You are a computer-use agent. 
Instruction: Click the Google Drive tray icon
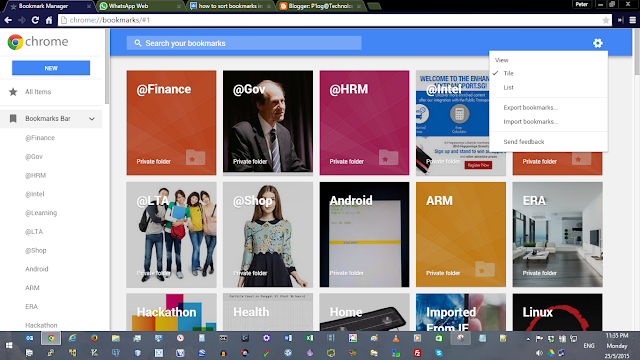click(x=551, y=353)
